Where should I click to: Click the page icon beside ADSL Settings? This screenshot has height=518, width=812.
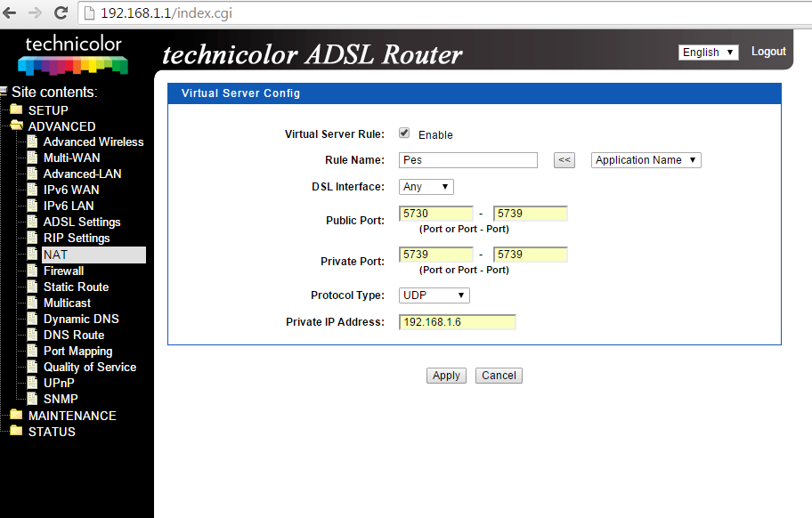[32, 222]
